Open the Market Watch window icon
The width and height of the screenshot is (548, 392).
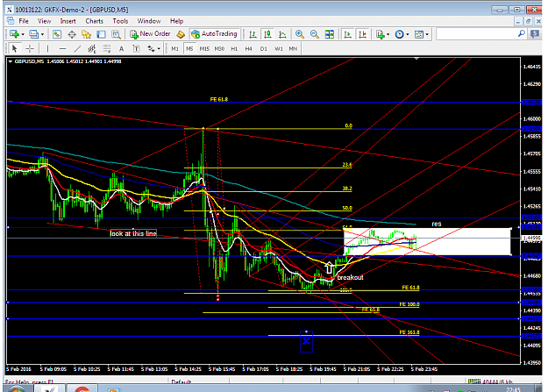point(57,34)
